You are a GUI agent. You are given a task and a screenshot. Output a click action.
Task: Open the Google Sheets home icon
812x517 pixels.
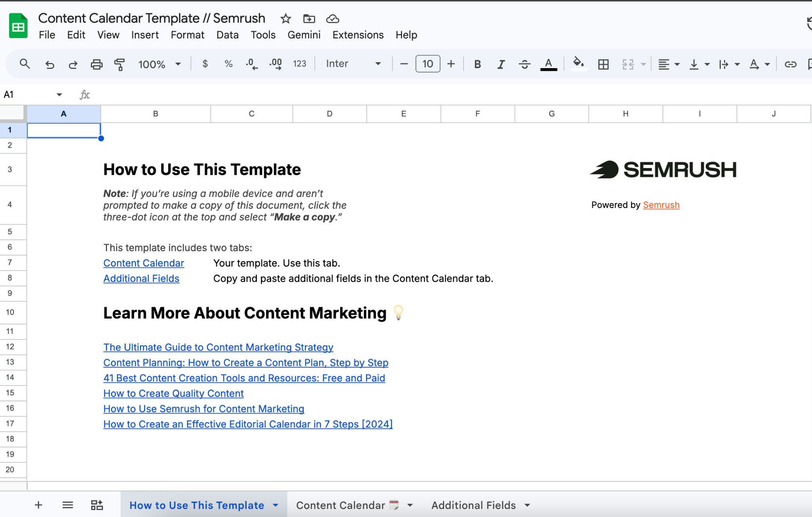click(18, 26)
